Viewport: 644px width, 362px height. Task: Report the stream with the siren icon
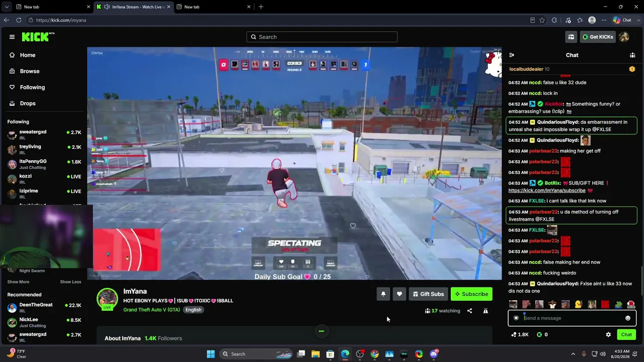coord(486,311)
